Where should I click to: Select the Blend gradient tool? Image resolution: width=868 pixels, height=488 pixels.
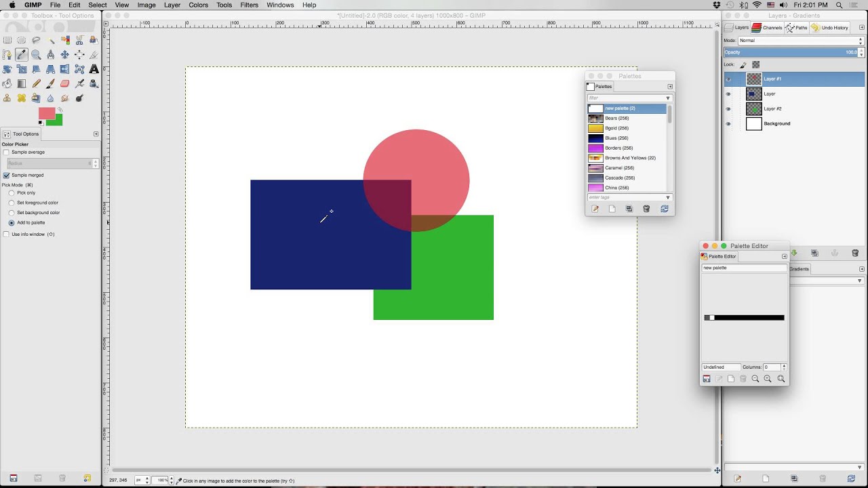click(x=22, y=83)
